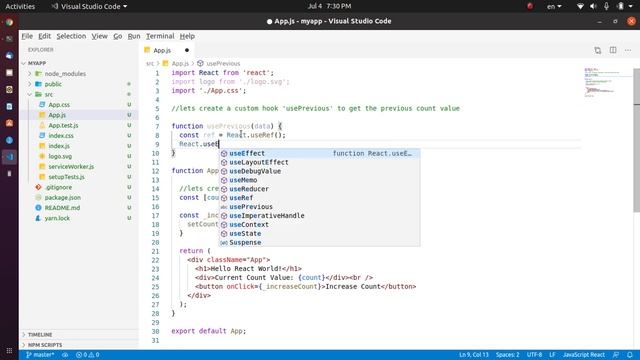Open App.css file in explorer
Viewport: 640px width, 360px height.
[x=59, y=104]
